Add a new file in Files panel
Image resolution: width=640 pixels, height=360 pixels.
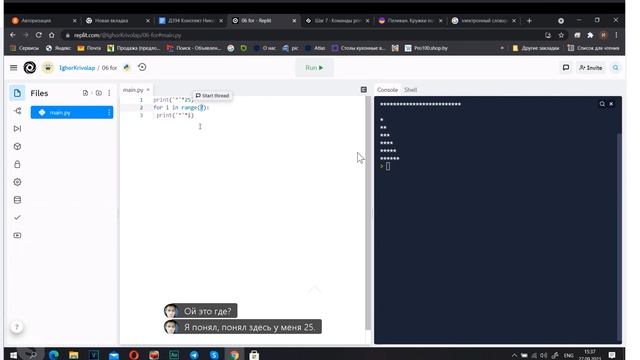(x=85, y=93)
